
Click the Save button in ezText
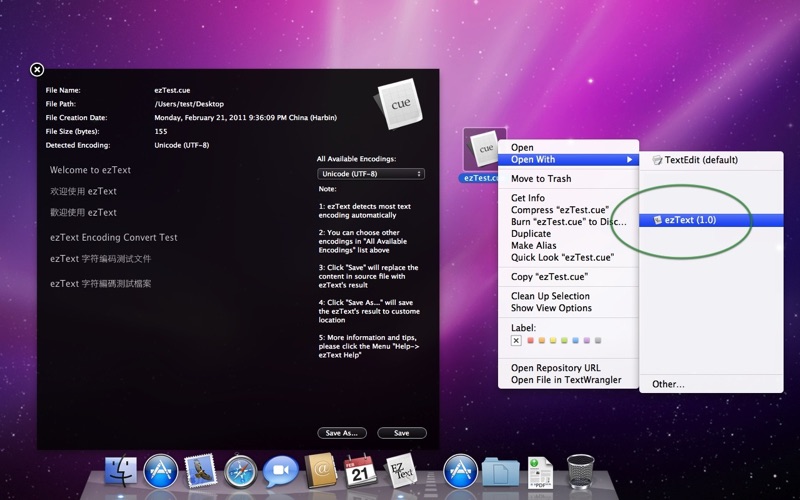[402, 433]
